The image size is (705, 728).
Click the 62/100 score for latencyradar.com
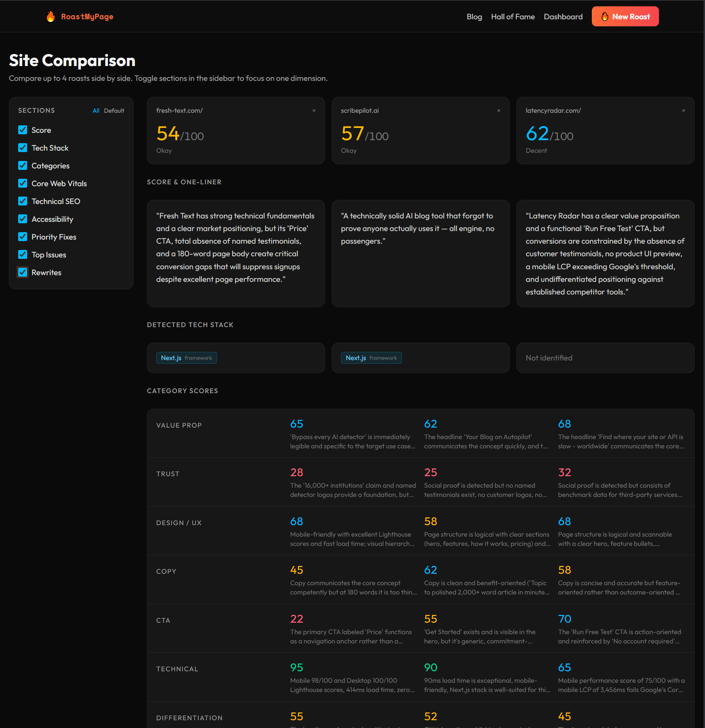coord(549,134)
